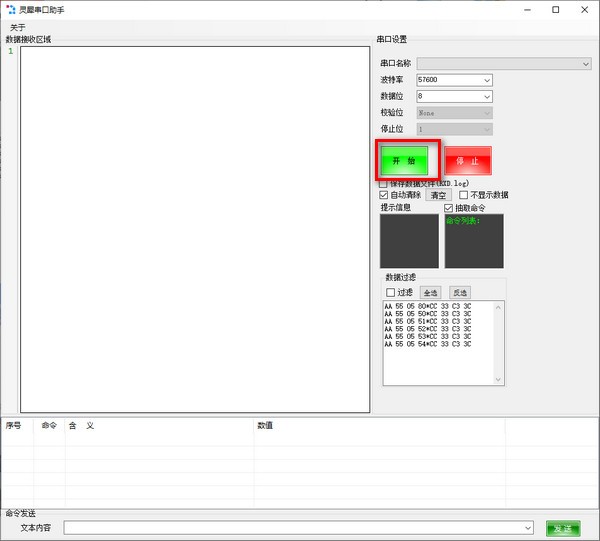
Task: Click the 命令 column header
Action: [x=49, y=425]
